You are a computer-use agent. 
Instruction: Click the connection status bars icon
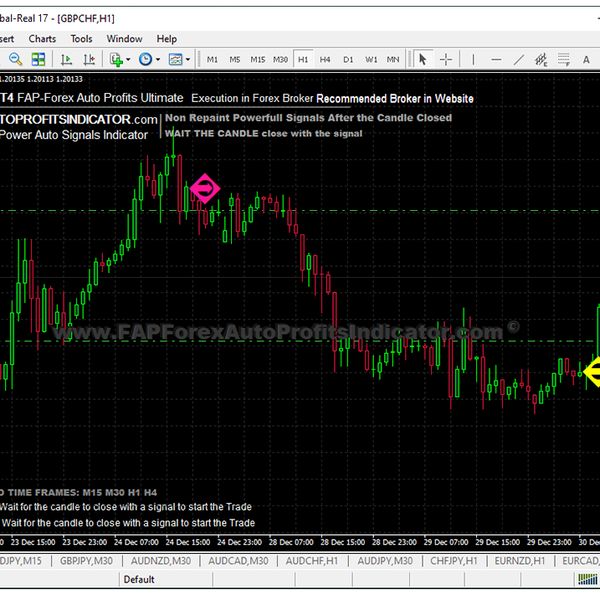587,579
